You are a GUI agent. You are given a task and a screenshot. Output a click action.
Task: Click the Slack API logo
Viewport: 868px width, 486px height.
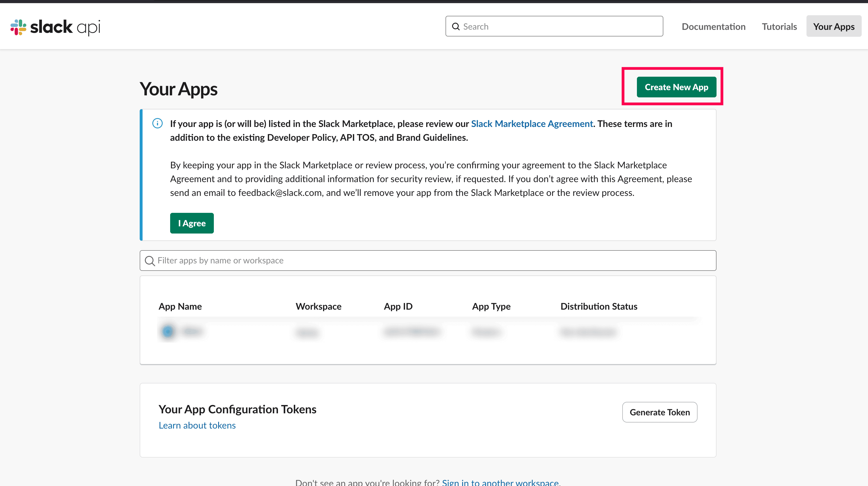tap(55, 27)
